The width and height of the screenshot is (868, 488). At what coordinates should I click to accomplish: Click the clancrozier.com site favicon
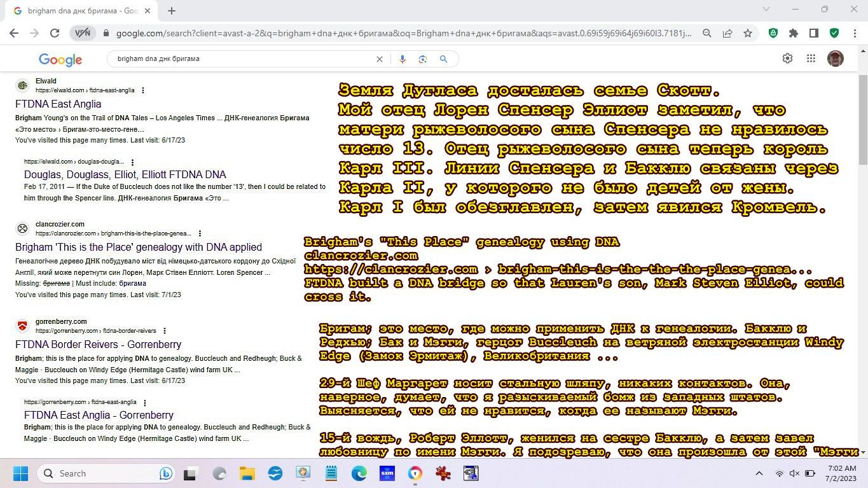tap(22, 229)
